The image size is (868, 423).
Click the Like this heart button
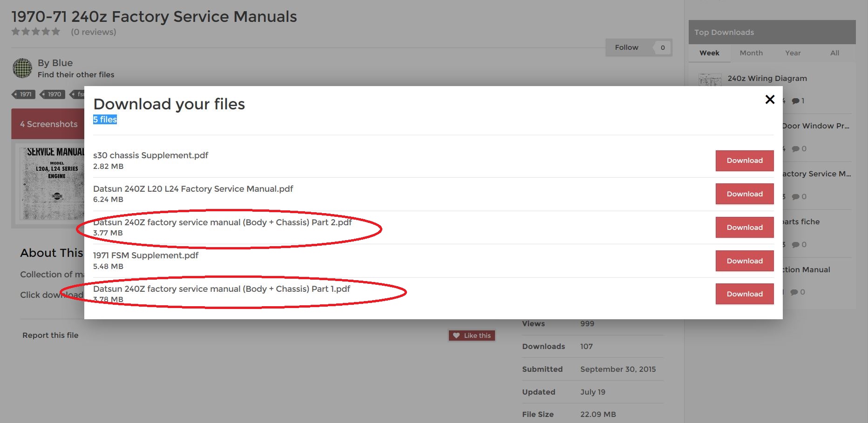472,336
